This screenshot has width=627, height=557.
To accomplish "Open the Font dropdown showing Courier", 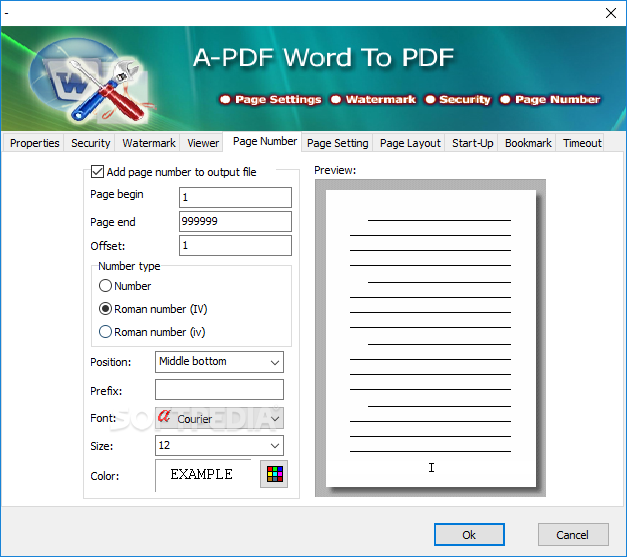I will tap(219, 418).
